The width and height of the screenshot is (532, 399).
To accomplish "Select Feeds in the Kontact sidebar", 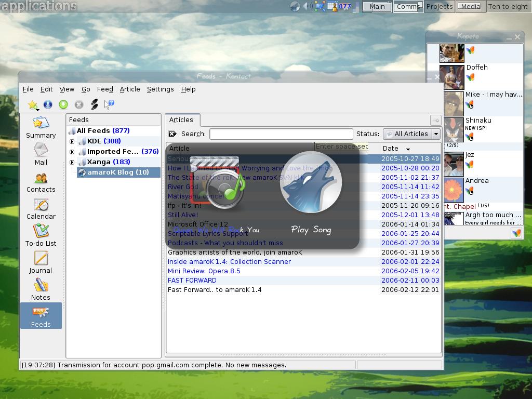I will coord(41,316).
